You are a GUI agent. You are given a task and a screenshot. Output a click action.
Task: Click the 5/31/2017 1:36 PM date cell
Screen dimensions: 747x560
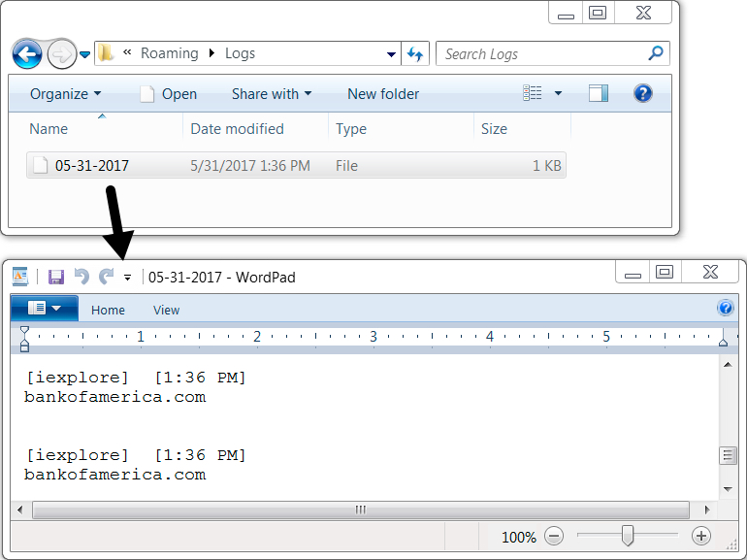pos(250,165)
